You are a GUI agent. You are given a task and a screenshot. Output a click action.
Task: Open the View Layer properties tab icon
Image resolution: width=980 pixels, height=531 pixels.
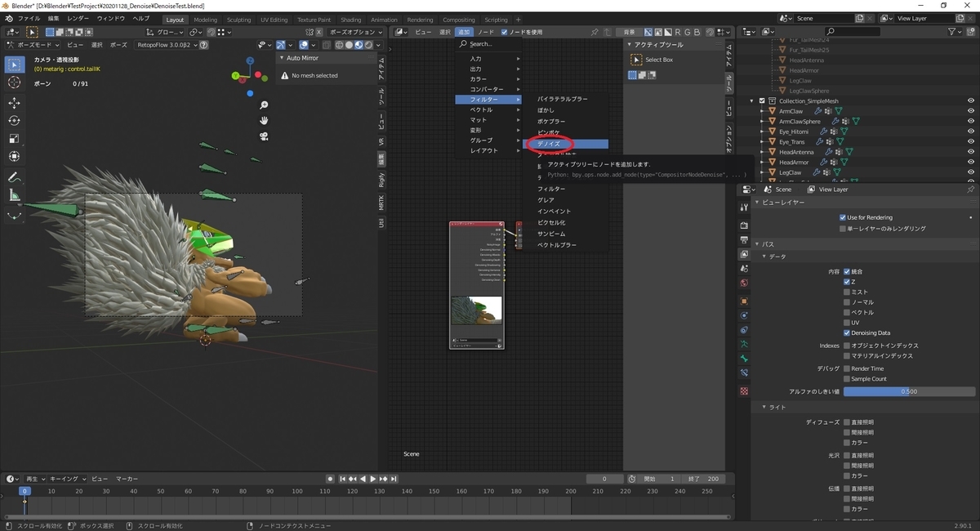(x=744, y=254)
